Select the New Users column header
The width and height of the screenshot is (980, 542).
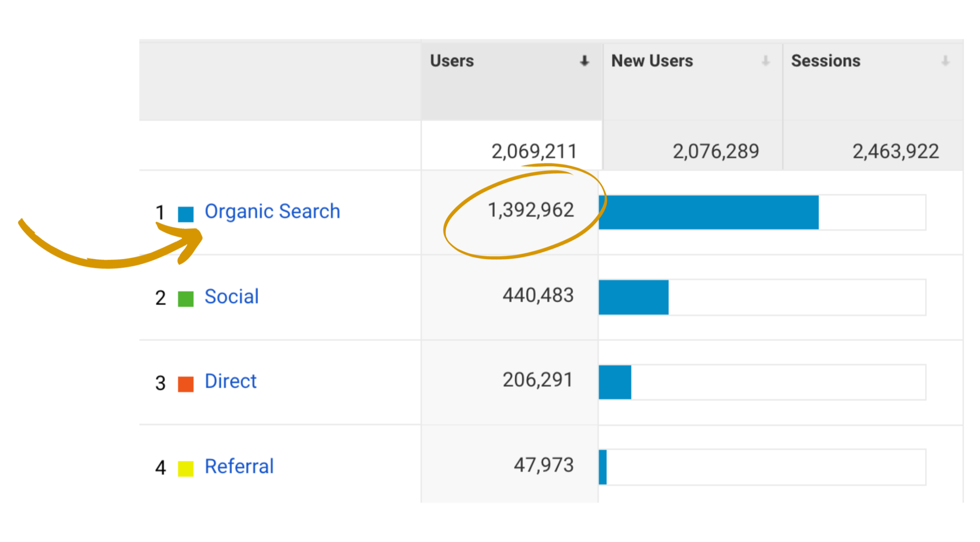click(652, 61)
